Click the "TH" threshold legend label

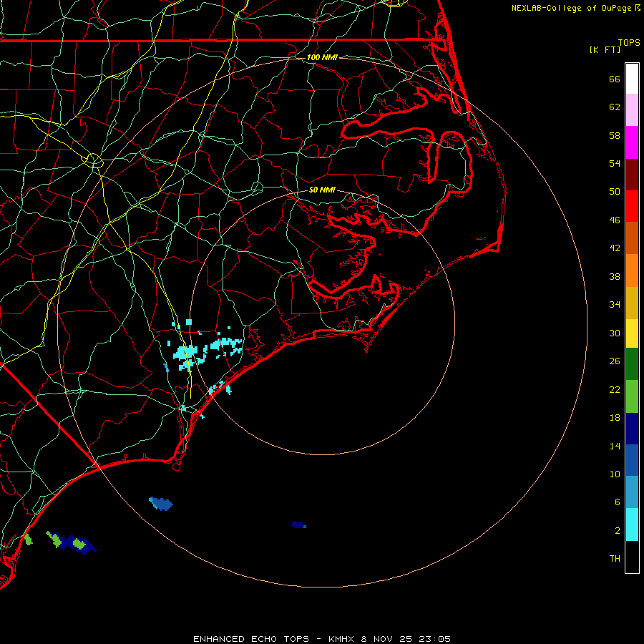[x=615, y=559]
